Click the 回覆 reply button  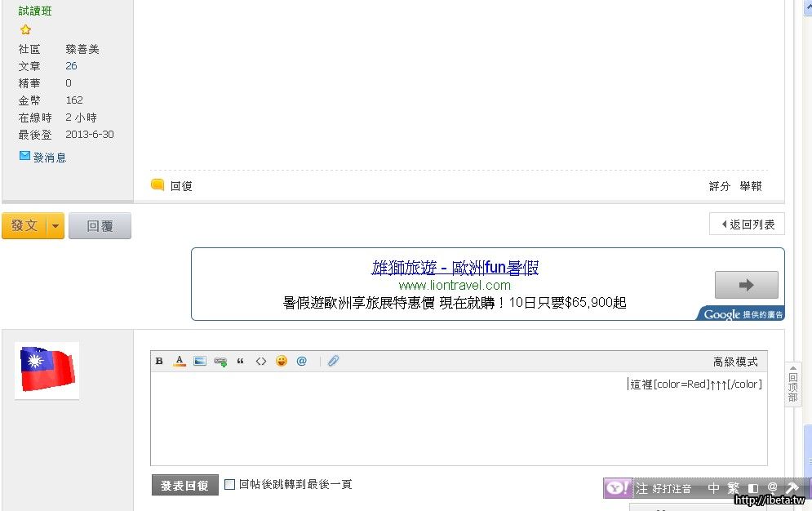click(x=100, y=226)
